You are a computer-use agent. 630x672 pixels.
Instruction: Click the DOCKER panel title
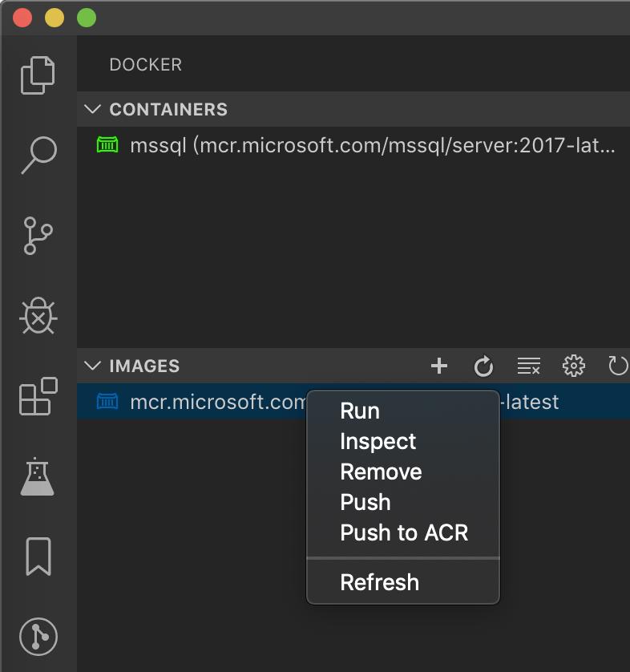(x=146, y=65)
